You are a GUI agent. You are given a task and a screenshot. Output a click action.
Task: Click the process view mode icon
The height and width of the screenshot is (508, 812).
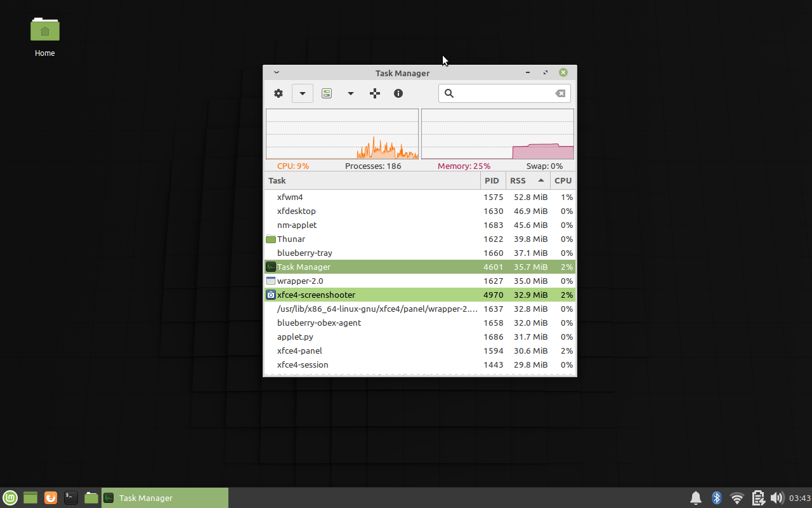point(326,93)
